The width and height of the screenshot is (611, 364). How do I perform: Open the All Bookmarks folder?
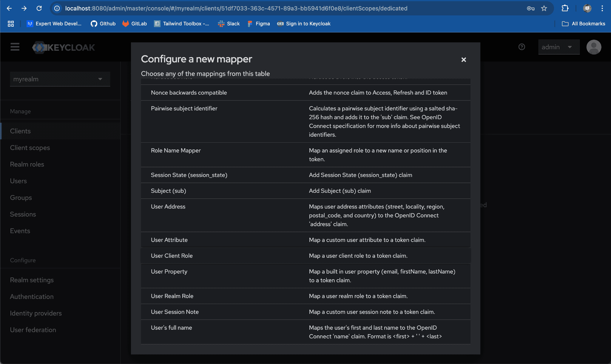583,24
